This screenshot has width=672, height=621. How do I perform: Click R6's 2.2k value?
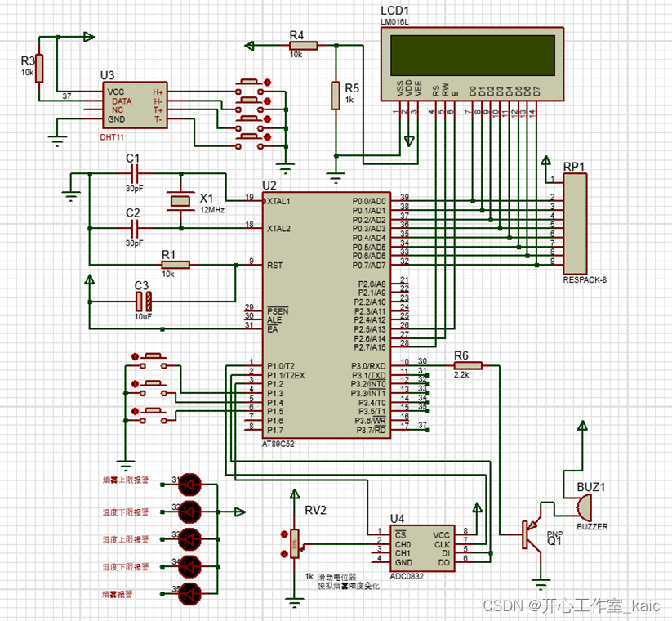[x=461, y=375]
